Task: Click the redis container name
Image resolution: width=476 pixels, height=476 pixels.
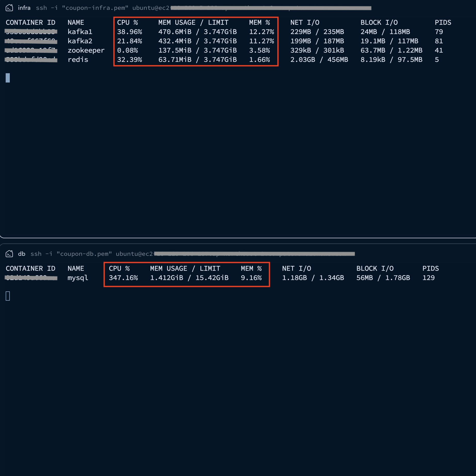Action: (x=78, y=60)
